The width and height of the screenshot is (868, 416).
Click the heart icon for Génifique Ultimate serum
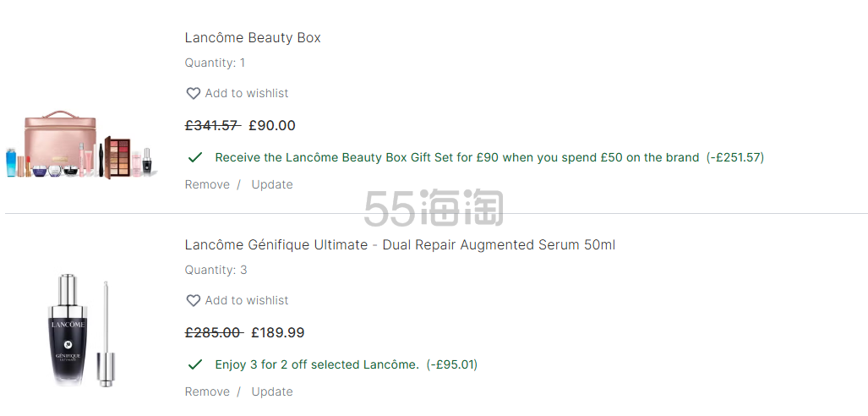tap(193, 301)
